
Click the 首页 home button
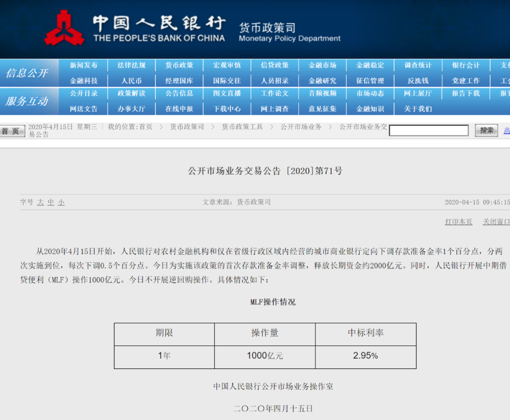(12, 131)
